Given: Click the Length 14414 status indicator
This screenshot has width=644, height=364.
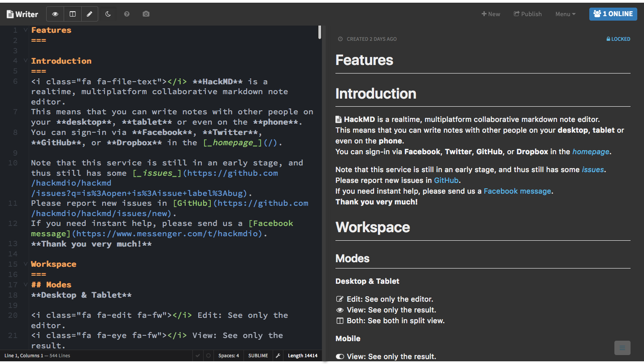Looking at the screenshot, I should (x=303, y=356).
